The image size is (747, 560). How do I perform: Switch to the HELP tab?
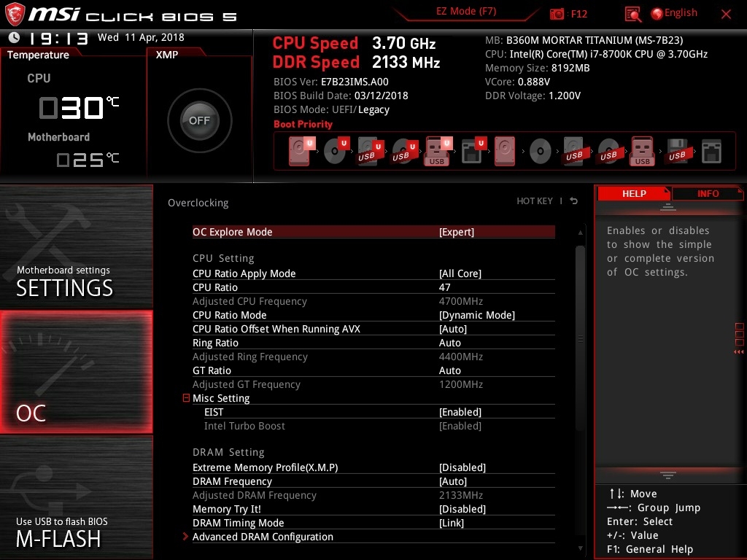pos(634,193)
